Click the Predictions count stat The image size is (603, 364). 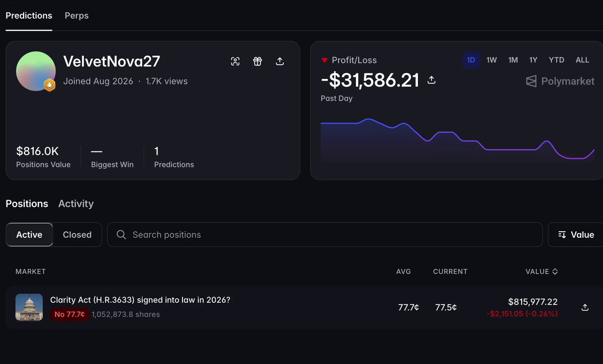(174, 157)
